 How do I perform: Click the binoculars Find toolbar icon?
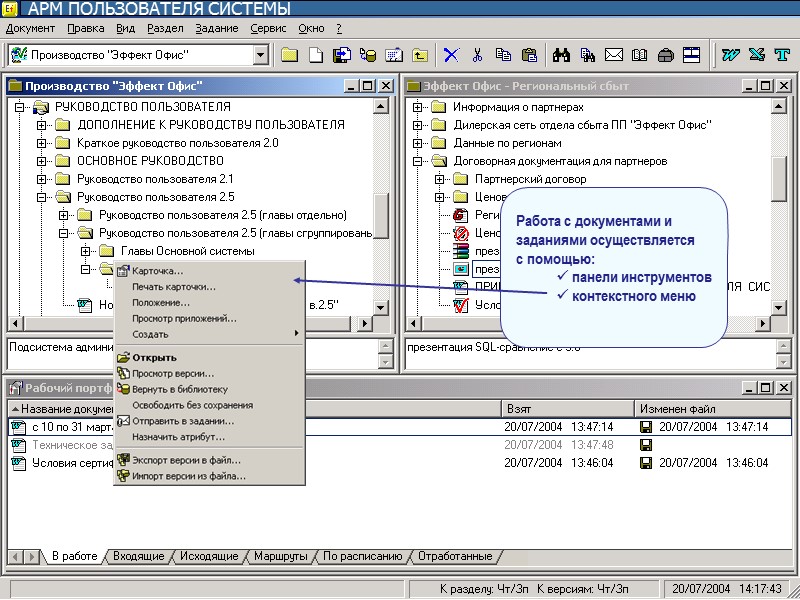561,55
